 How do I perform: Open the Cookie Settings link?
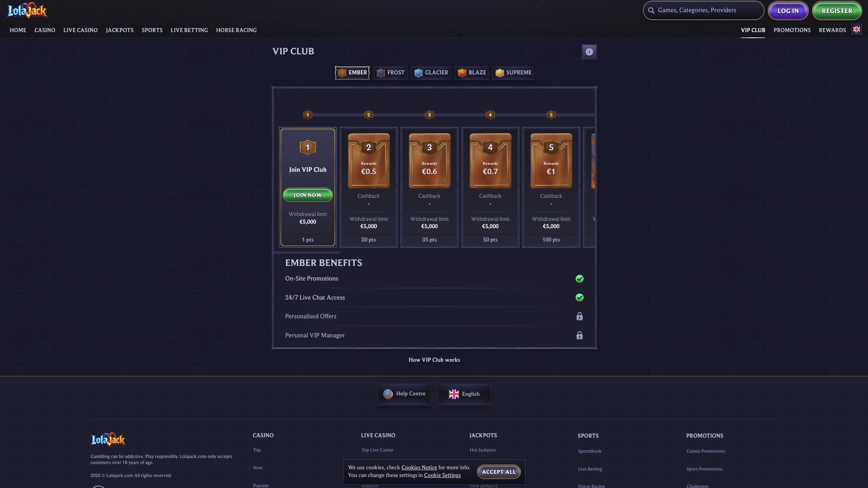click(x=442, y=475)
